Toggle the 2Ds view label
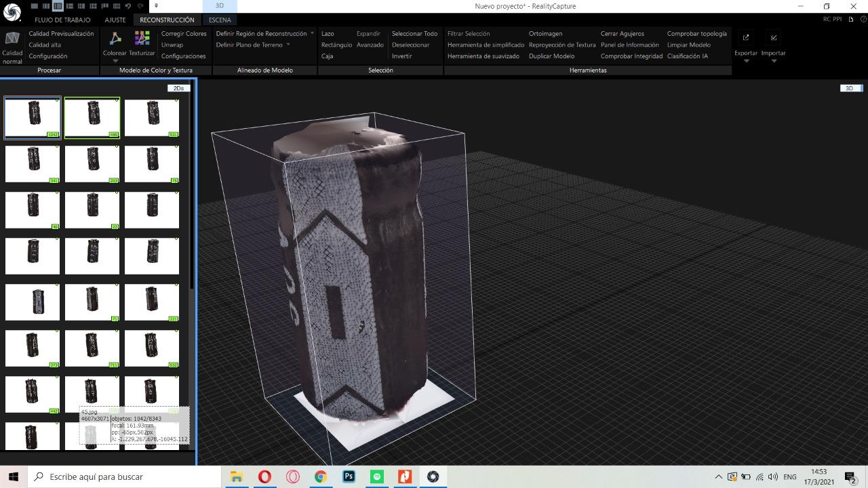The image size is (868, 488). [x=178, y=88]
